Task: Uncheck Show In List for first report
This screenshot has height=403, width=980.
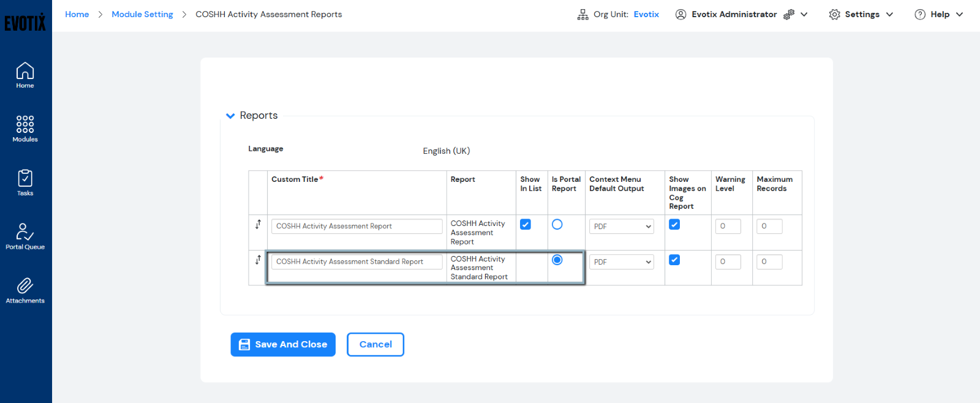Action: [x=526, y=225]
